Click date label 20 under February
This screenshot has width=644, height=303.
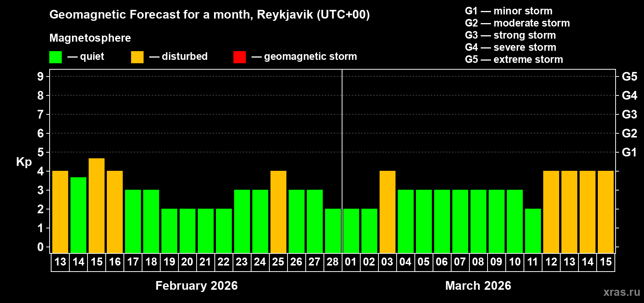pyautogui.click(x=187, y=262)
